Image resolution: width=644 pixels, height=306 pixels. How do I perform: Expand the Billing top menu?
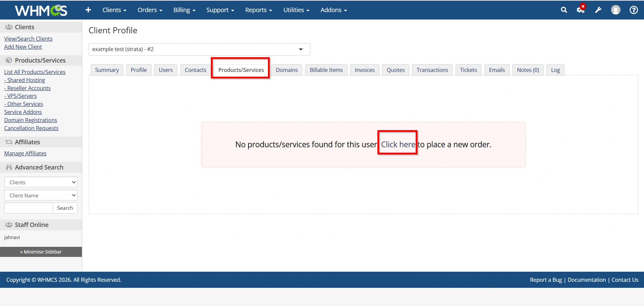tap(184, 10)
